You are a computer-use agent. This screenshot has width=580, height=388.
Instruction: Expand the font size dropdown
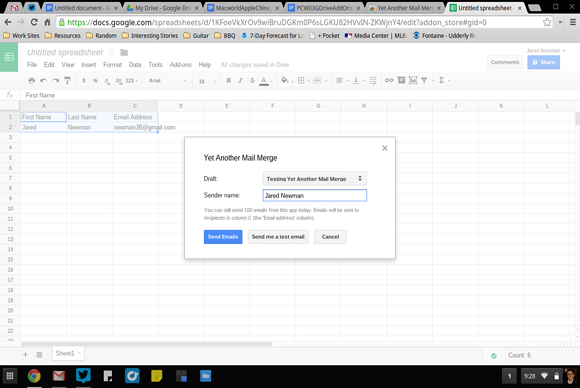[207, 81]
